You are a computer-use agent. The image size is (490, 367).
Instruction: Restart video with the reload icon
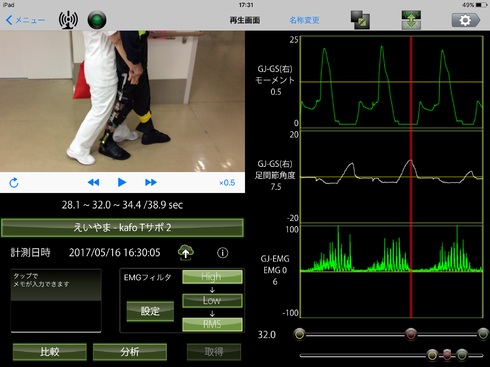pyautogui.click(x=14, y=183)
